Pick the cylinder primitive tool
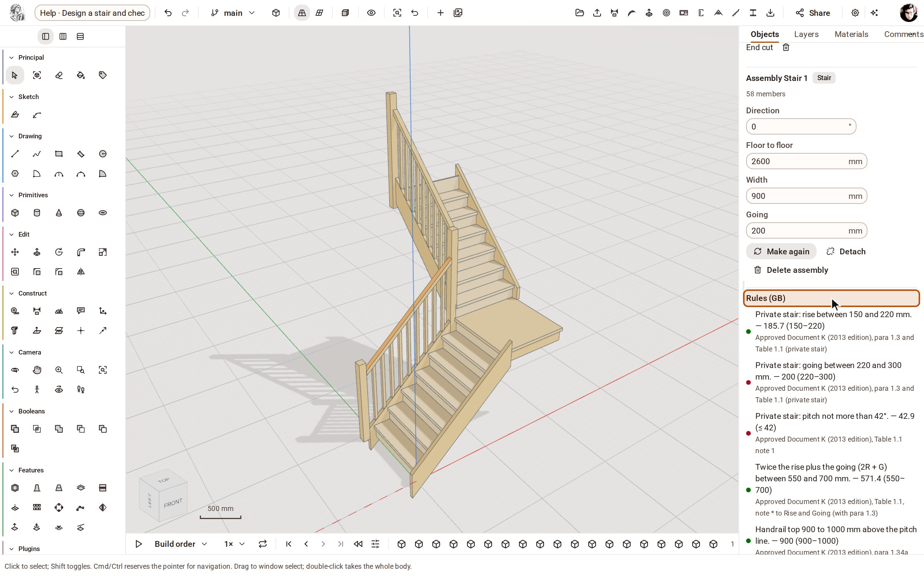 click(37, 213)
